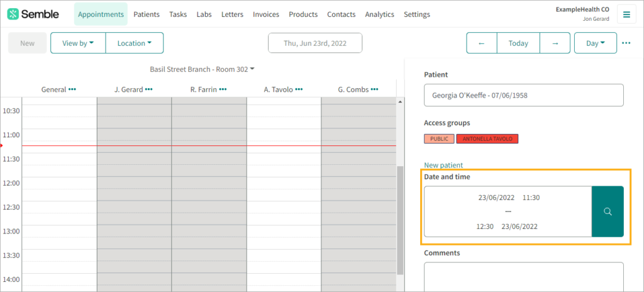This screenshot has width=644, height=292.
Task: Open the Analytics tab
Action: coord(379,14)
